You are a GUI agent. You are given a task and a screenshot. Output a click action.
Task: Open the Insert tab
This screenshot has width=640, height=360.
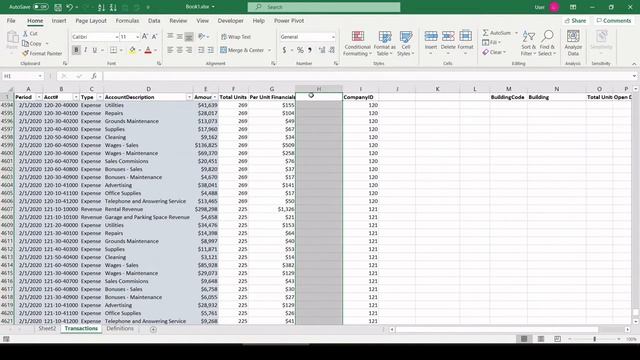(x=59, y=20)
